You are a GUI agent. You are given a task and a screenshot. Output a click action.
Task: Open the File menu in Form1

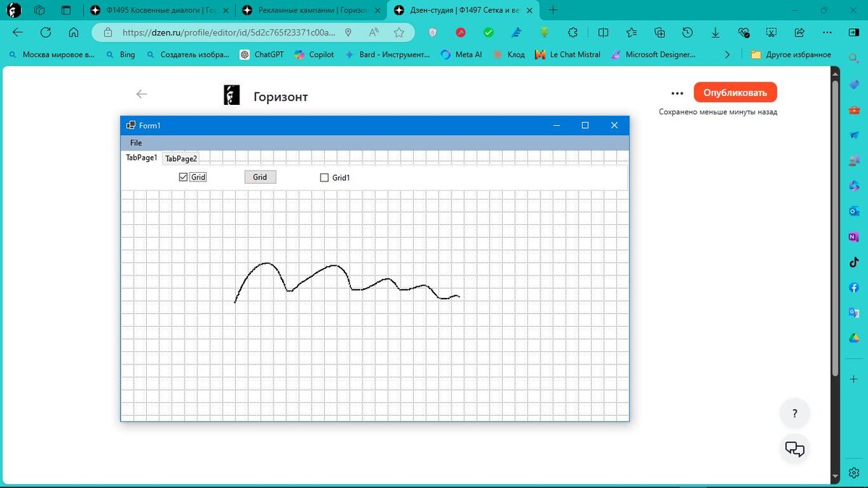136,143
